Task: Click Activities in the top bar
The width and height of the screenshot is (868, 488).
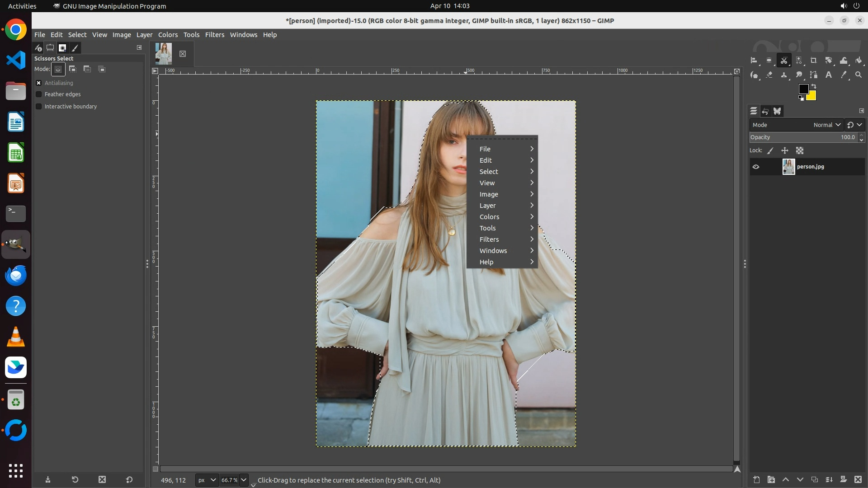Action: (22, 6)
